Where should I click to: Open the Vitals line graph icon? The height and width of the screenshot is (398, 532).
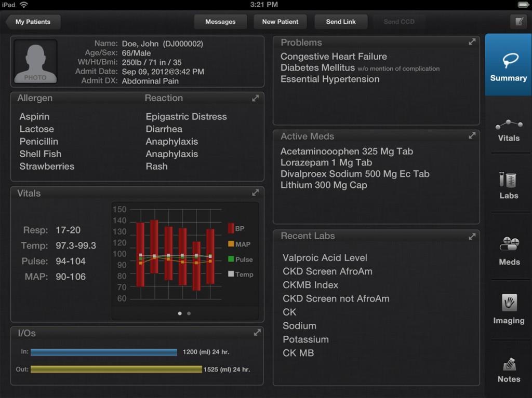(509, 125)
